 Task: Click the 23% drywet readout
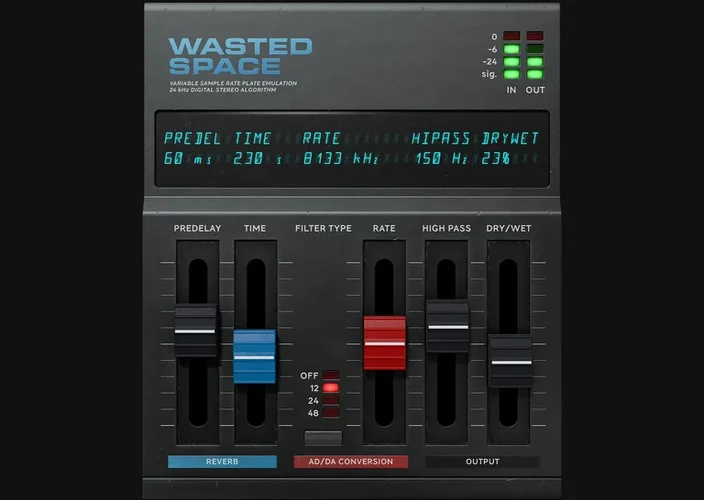click(x=496, y=158)
